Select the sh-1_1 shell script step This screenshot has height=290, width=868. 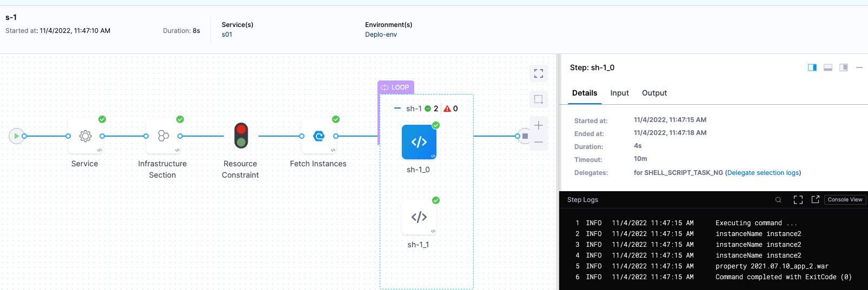click(x=419, y=217)
